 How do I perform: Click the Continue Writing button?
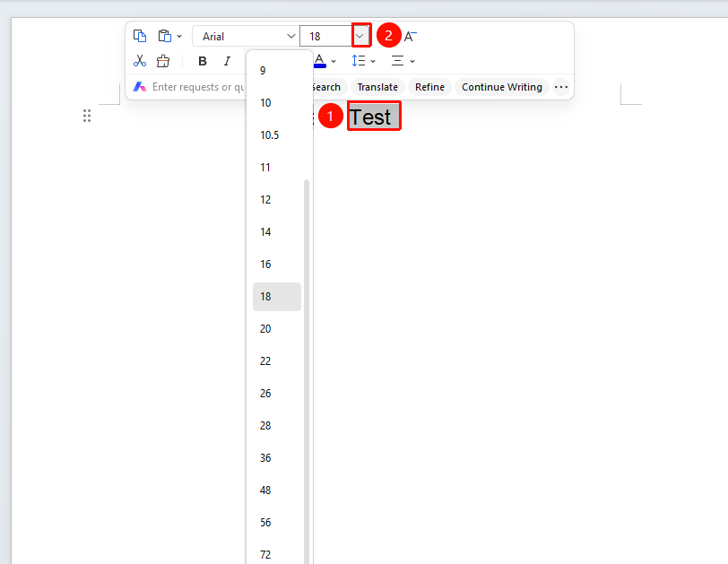(x=502, y=87)
